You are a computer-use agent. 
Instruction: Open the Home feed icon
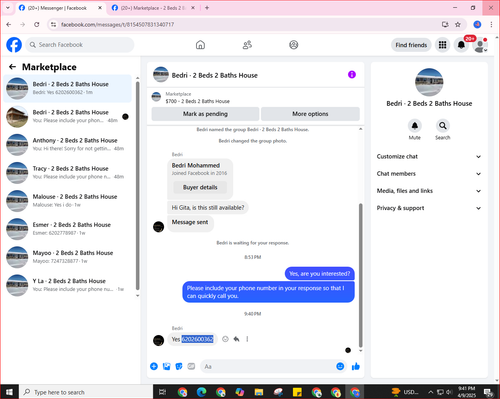tap(200, 45)
